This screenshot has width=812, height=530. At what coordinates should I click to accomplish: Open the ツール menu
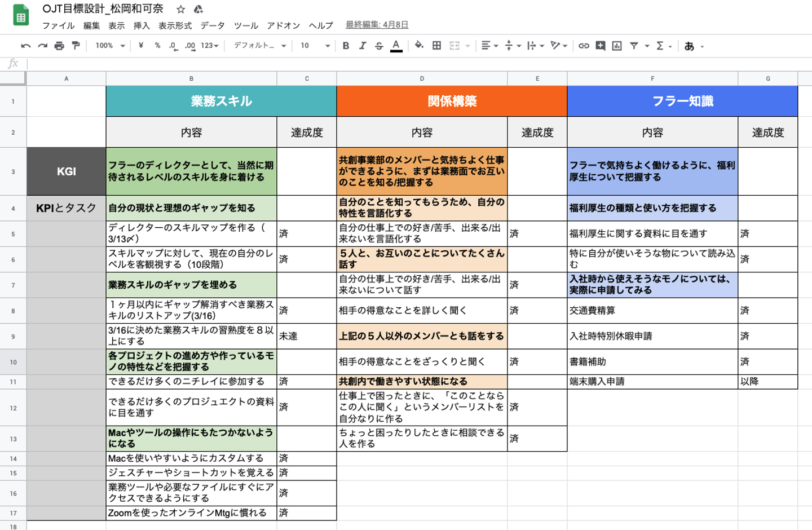pos(246,25)
